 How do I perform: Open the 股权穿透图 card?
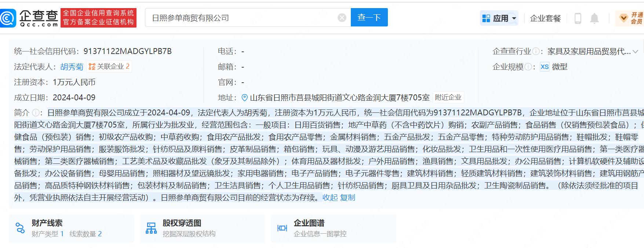202,228
